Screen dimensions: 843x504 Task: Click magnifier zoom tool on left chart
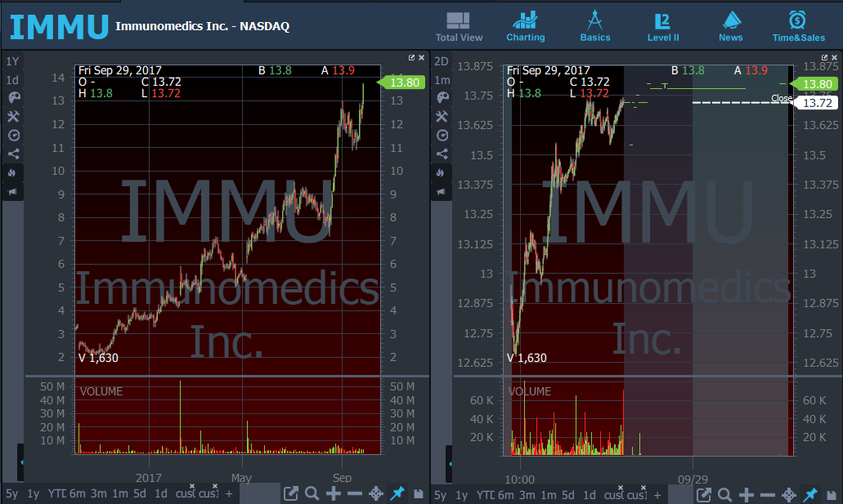click(312, 494)
